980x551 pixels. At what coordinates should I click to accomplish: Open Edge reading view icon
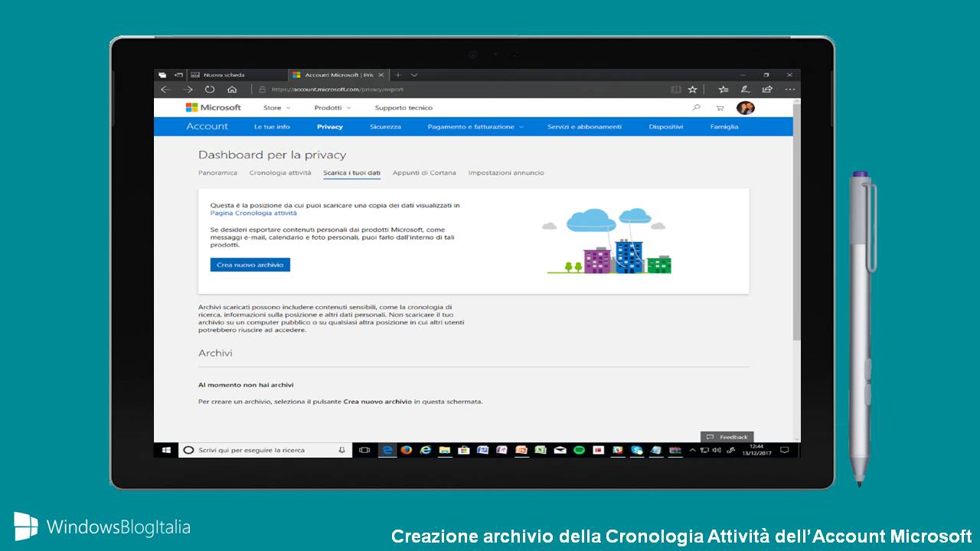[675, 89]
